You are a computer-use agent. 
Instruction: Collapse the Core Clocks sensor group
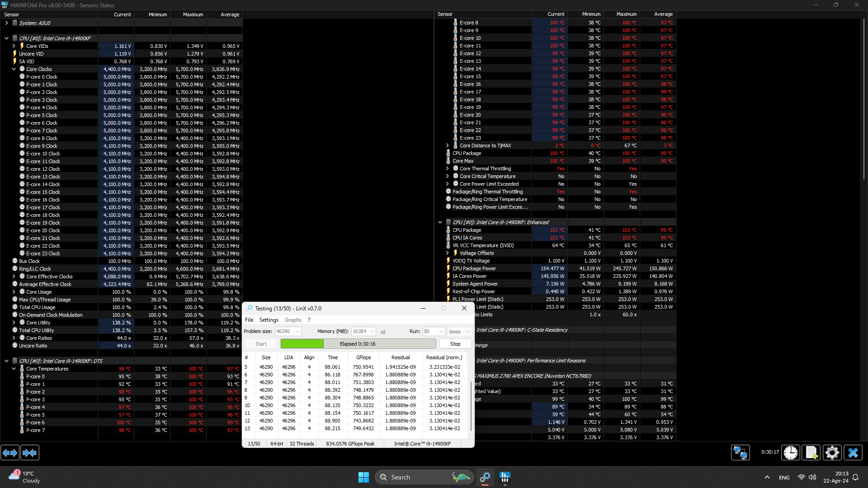13,69
